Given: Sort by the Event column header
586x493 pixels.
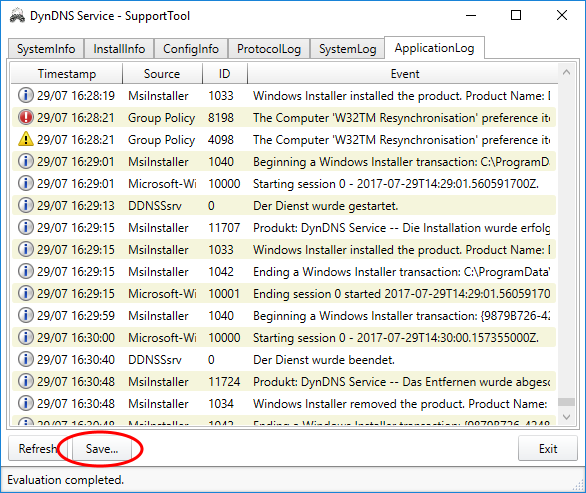Looking at the screenshot, I should click(x=405, y=74).
